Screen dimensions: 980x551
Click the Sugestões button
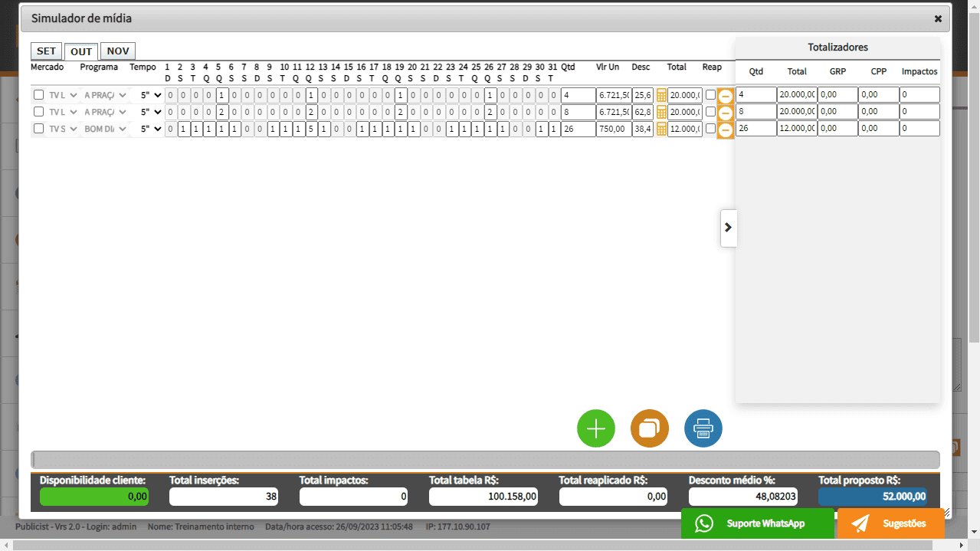[890, 523]
